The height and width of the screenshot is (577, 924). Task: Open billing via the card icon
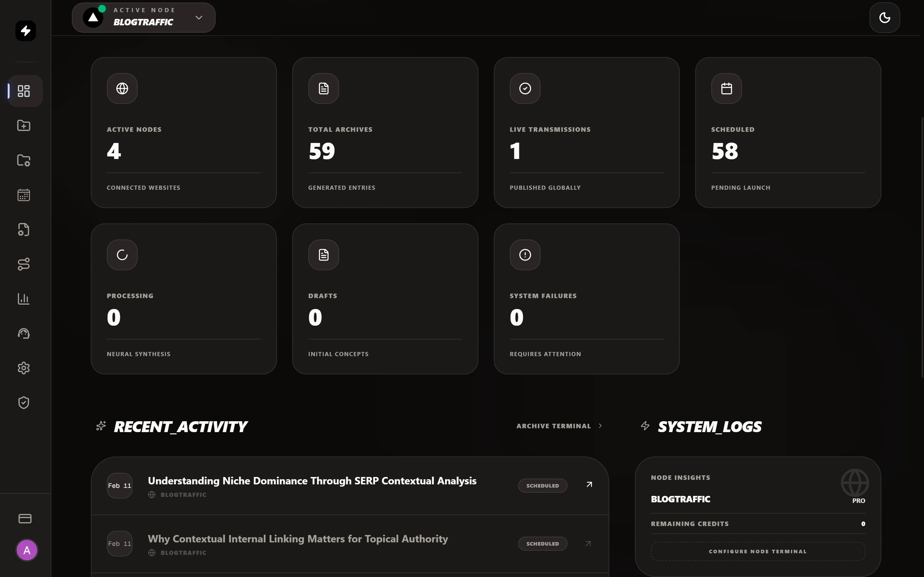tap(25, 518)
